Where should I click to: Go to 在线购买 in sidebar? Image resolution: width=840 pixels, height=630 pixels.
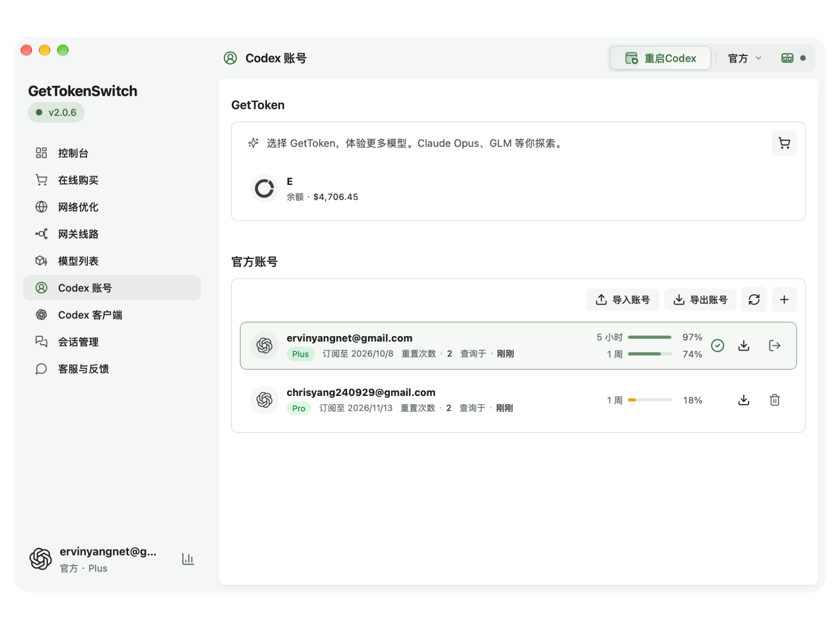click(112, 180)
